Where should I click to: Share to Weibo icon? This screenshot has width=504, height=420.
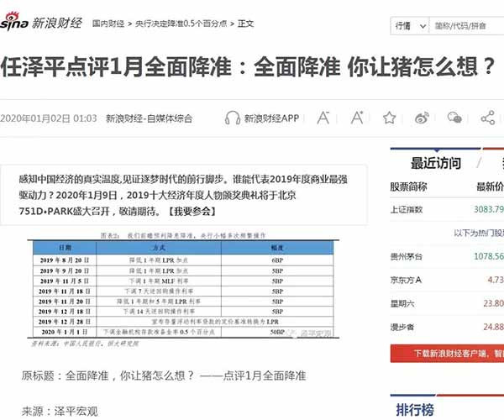pos(422,118)
